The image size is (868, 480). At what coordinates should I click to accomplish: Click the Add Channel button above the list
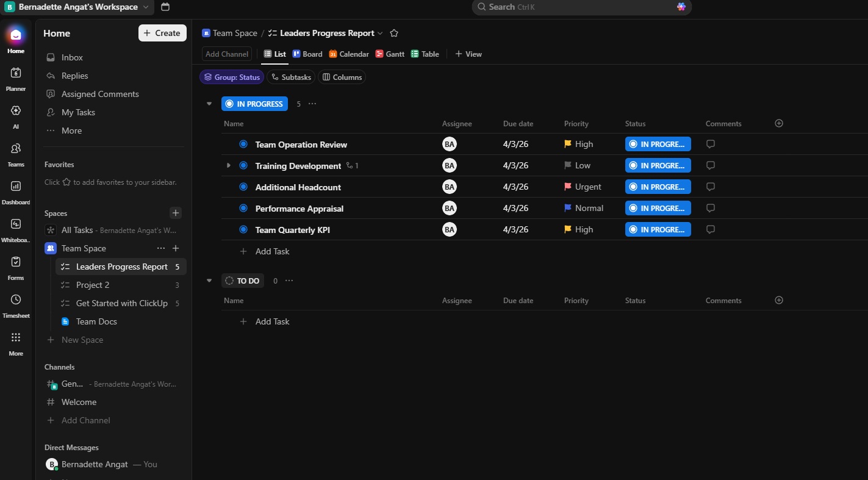tap(227, 54)
